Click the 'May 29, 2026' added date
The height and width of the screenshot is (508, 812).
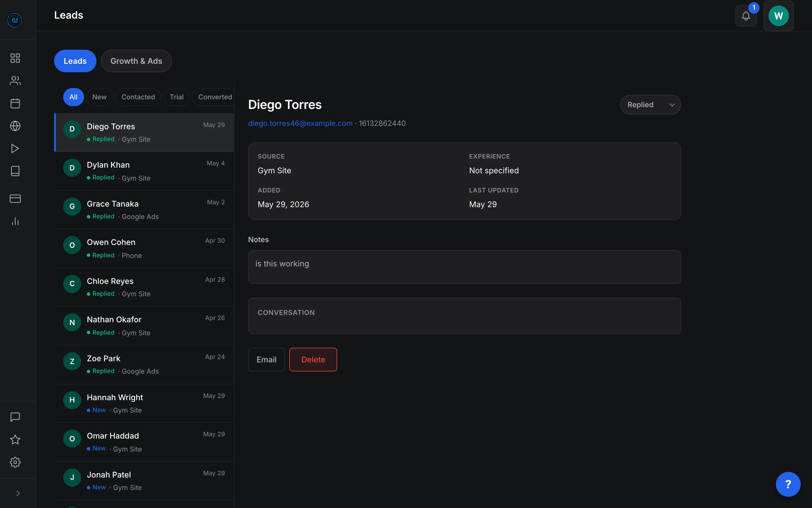click(283, 204)
